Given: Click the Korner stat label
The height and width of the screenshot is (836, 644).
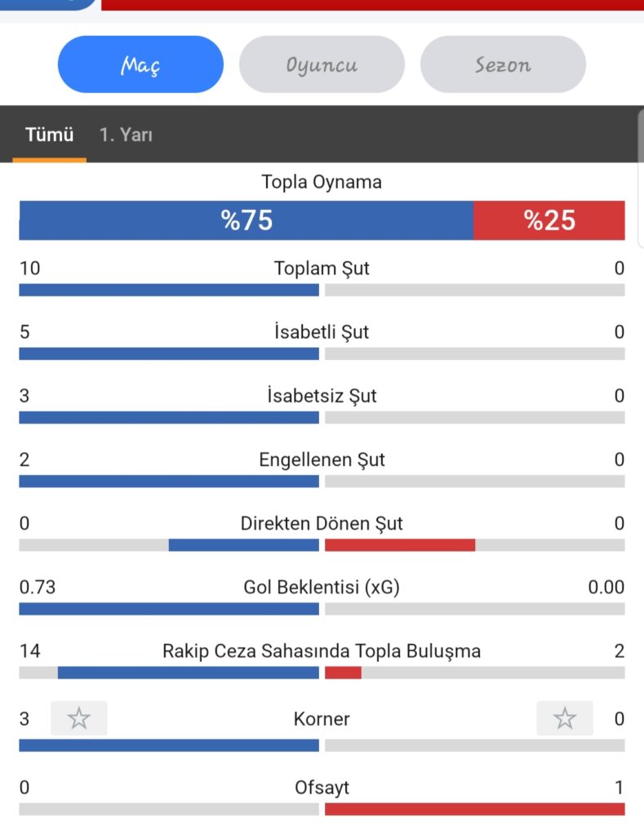Looking at the screenshot, I should (322, 718).
